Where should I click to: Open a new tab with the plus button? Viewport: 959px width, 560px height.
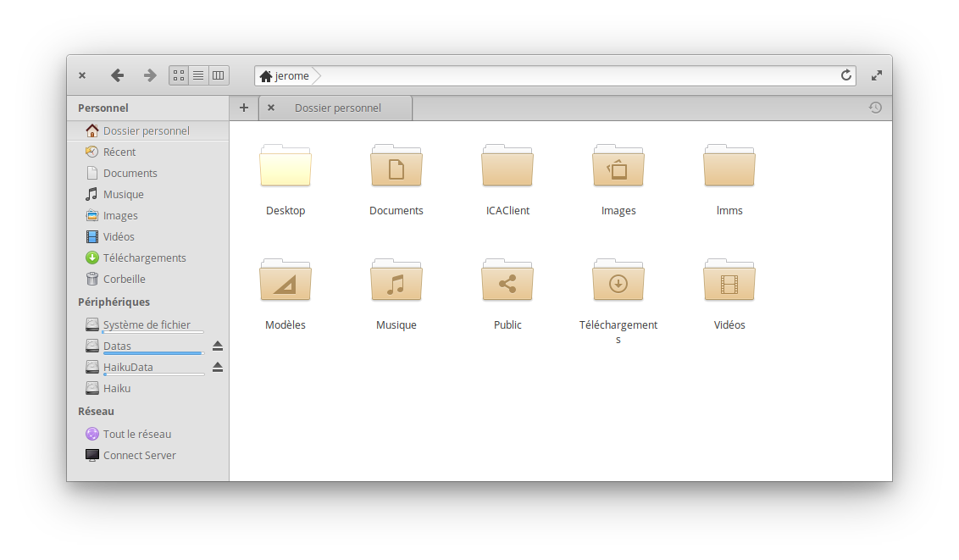(x=244, y=108)
